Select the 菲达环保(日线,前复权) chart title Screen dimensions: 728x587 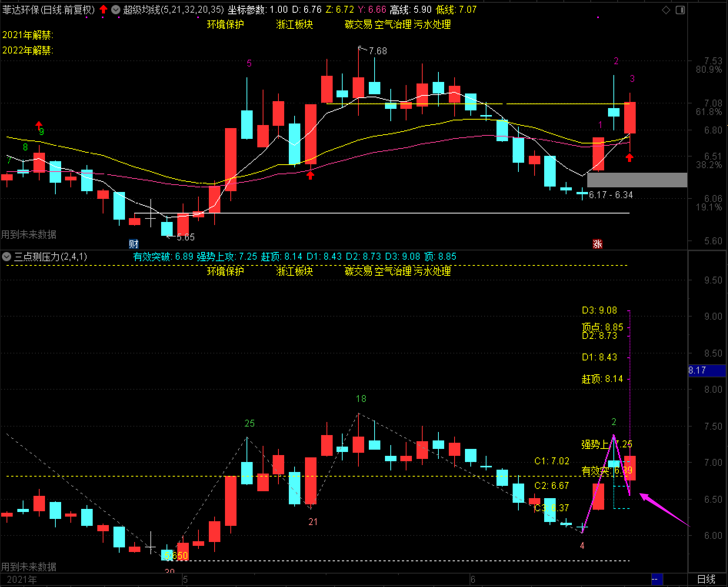tap(48, 10)
